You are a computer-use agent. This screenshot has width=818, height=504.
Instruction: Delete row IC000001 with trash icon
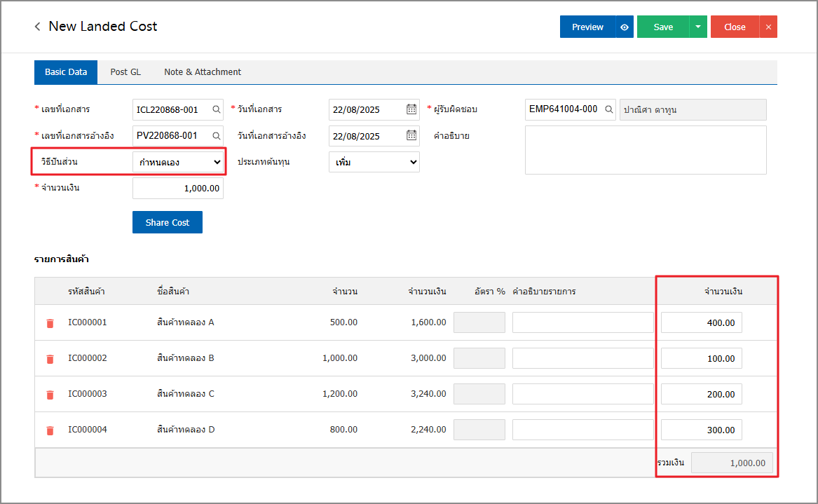50,323
